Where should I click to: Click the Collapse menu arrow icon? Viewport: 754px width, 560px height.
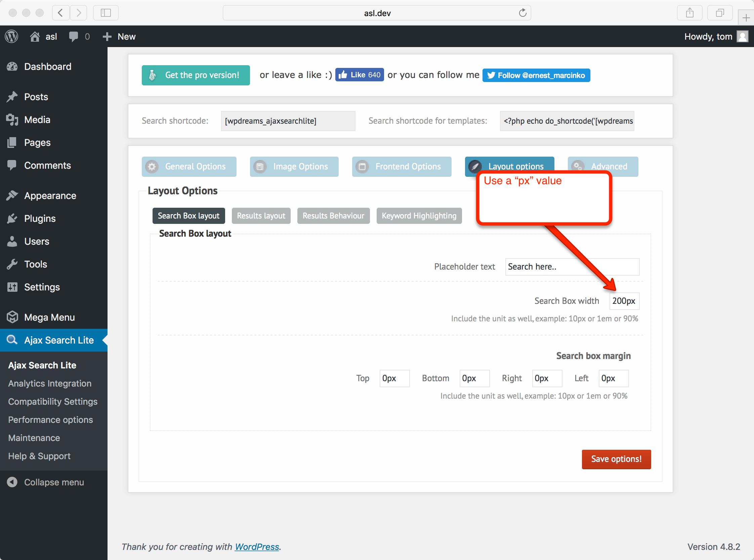point(12,482)
